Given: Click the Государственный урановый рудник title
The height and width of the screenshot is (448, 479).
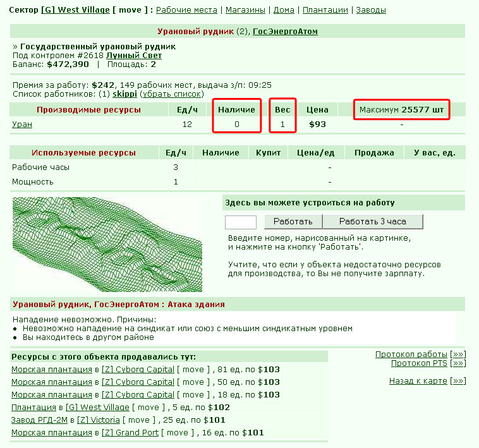Looking at the screenshot, I should click(98, 46).
